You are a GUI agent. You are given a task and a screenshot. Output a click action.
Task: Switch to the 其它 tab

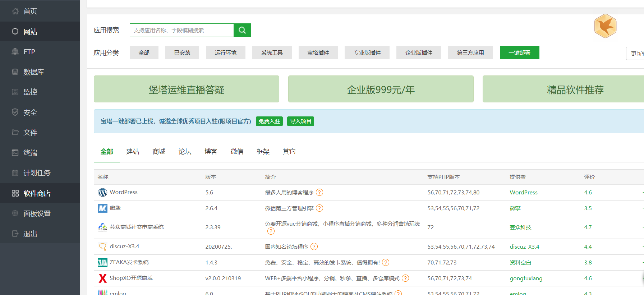point(289,152)
